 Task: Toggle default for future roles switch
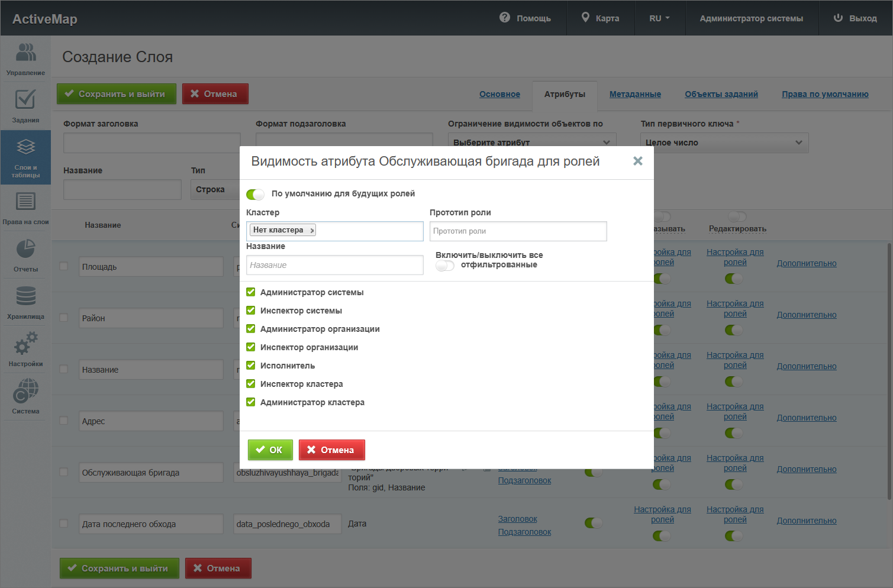pos(256,194)
